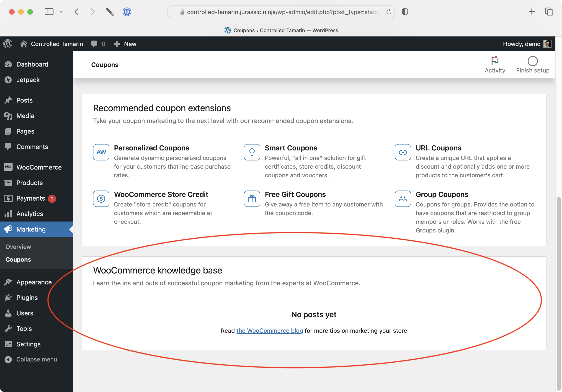Open the chevron beside the sidebar toggle
562x392 pixels.
coord(61,11)
